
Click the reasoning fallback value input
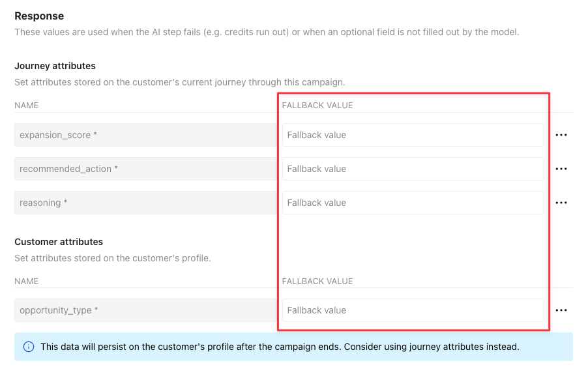click(x=413, y=203)
